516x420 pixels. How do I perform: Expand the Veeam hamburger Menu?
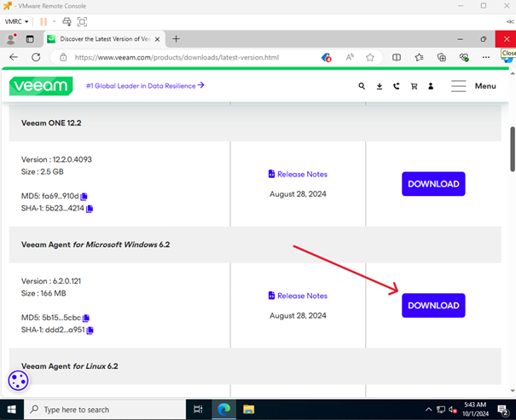pos(473,86)
